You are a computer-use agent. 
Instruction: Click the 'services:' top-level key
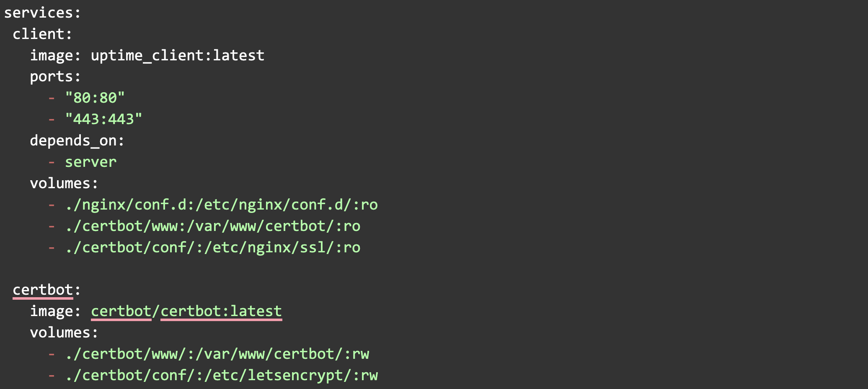(x=42, y=13)
